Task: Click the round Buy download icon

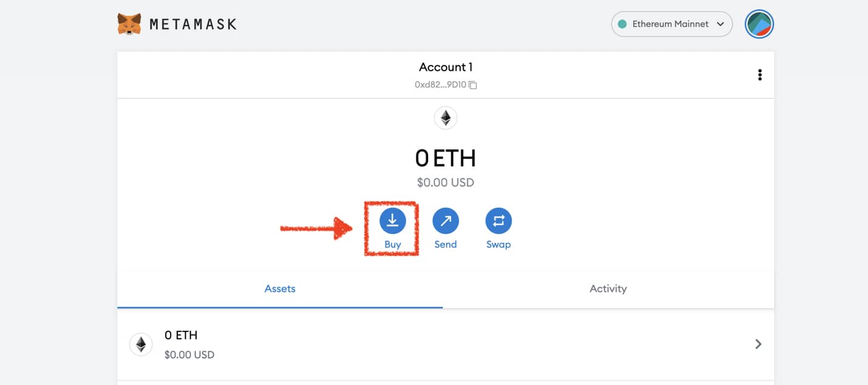Action: coord(393,221)
